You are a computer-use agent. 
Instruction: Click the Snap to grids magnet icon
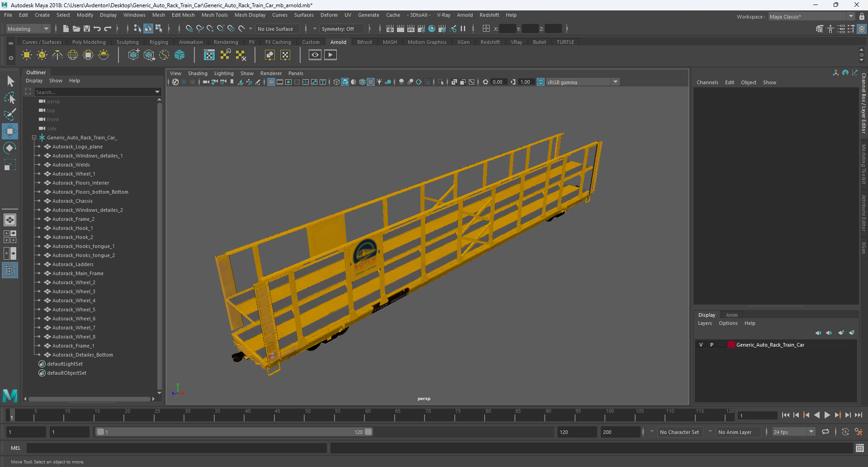(189, 29)
